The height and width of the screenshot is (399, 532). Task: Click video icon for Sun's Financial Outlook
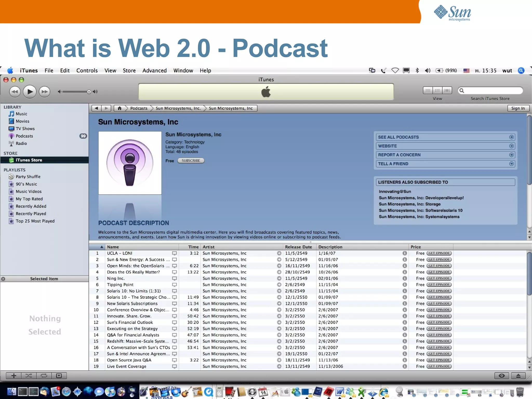174,322
